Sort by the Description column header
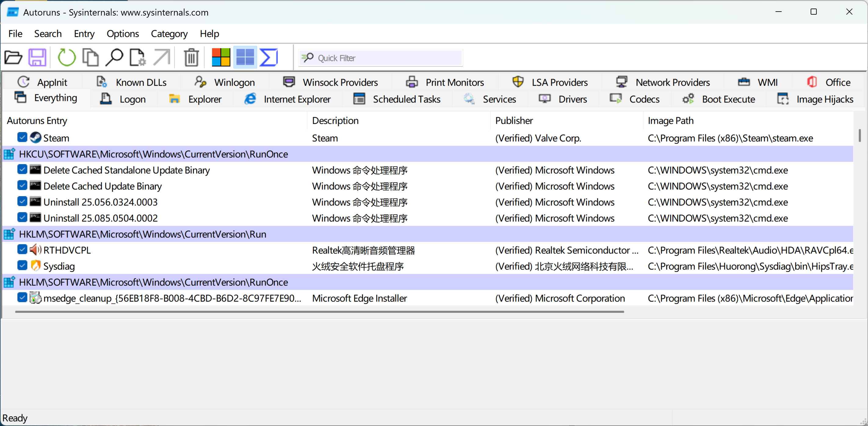This screenshot has width=868, height=426. click(399, 120)
